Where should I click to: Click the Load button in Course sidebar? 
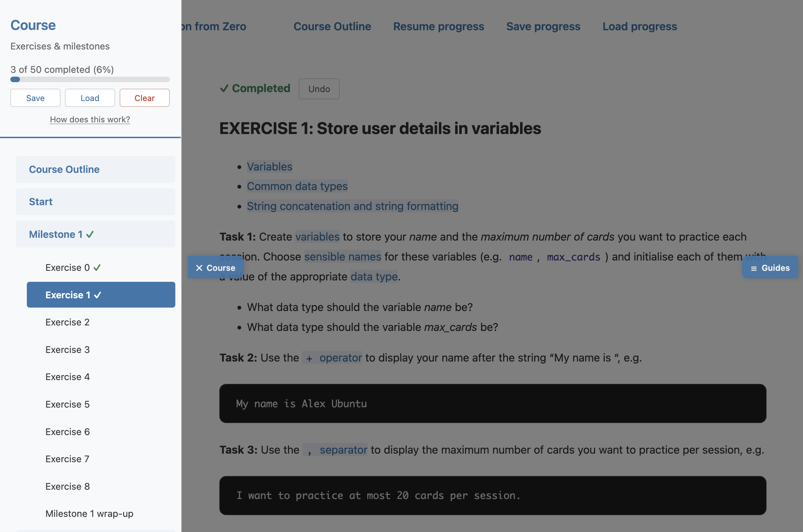[x=90, y=98]
